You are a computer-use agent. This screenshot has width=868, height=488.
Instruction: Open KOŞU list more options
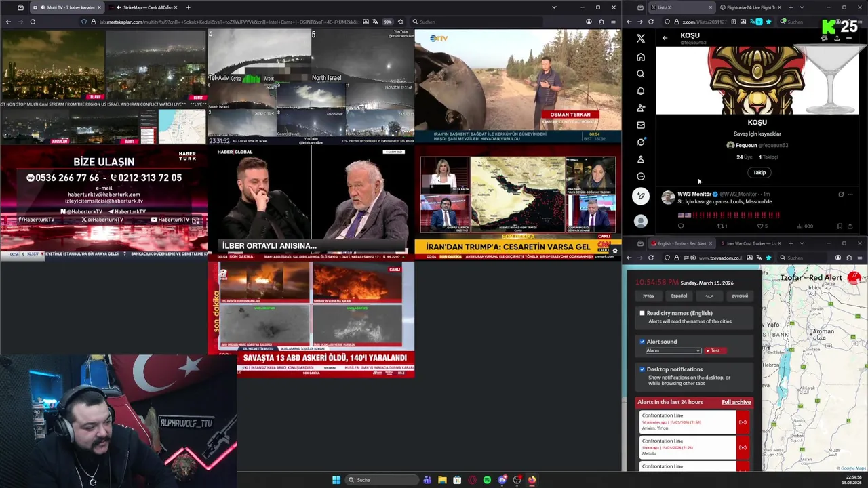pyautogui.click(x=848, y=38)
